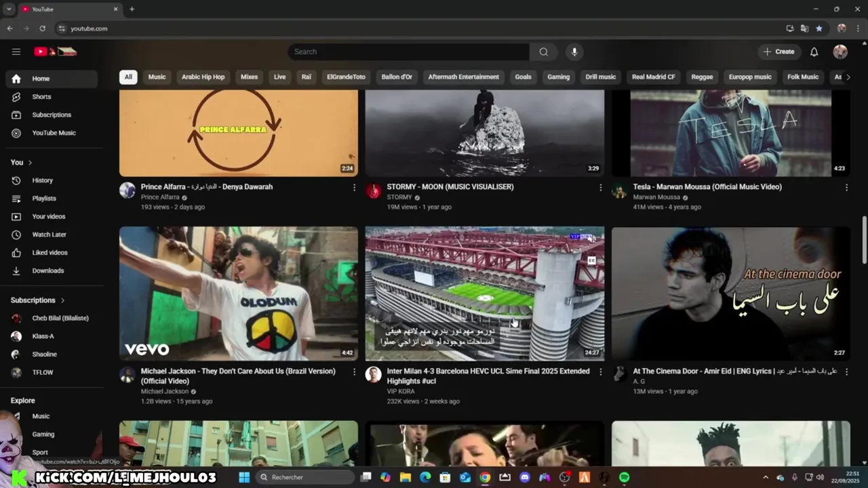Expand the You section chevron
868x488 pixels.
tap(30, 163)
